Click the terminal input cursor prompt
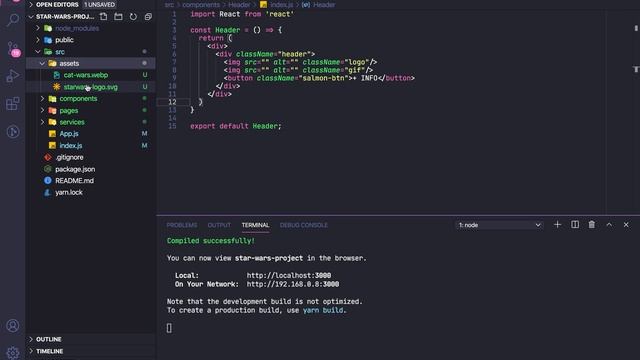Viewport: 640px width, 360px height. pos(169,328)
